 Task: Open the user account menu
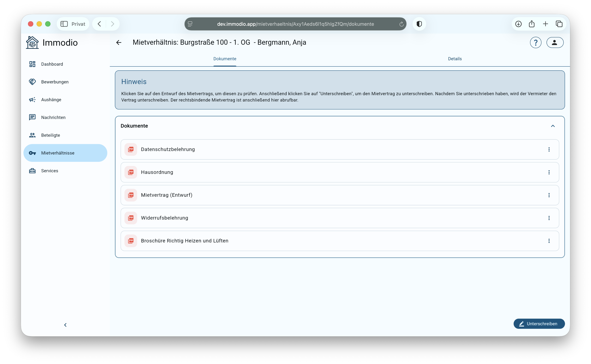[555, 43]
